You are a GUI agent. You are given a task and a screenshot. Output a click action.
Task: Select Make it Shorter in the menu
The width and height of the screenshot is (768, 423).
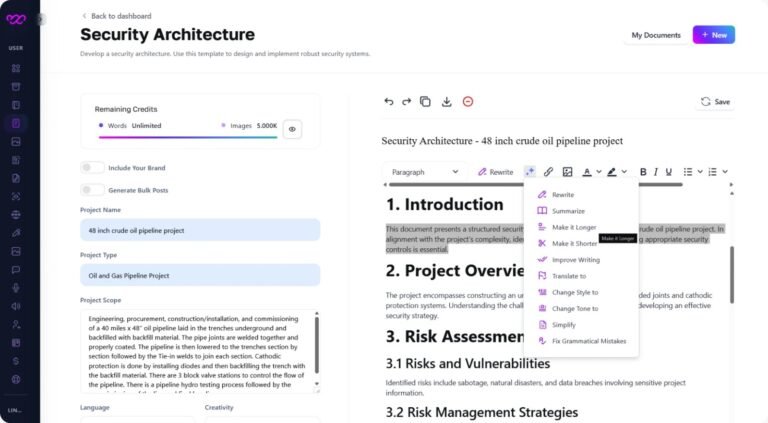coord(581,243)
